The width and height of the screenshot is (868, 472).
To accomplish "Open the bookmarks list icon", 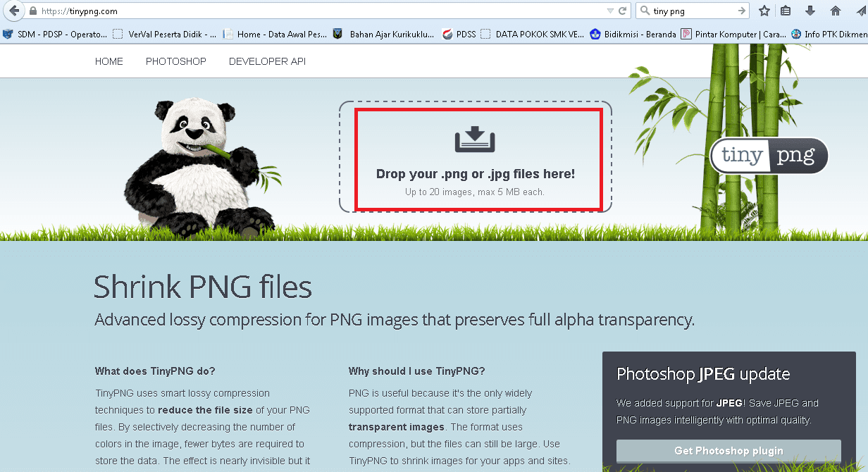I will coord(786,11).
